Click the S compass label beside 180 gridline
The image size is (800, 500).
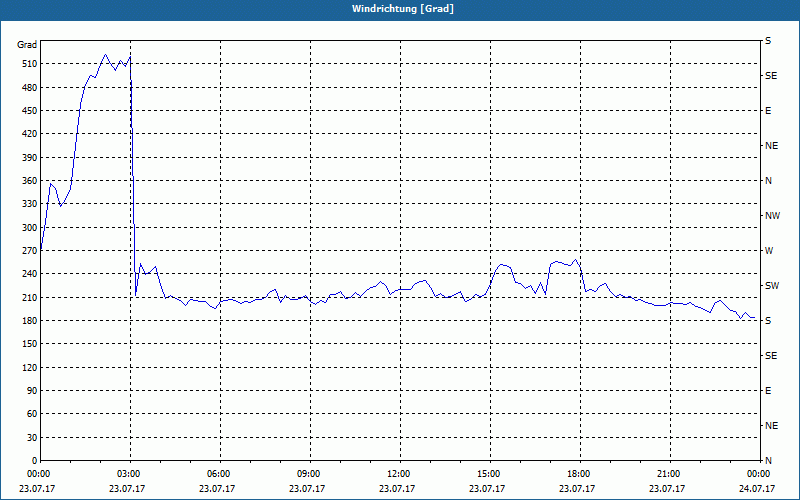(768, 321)
